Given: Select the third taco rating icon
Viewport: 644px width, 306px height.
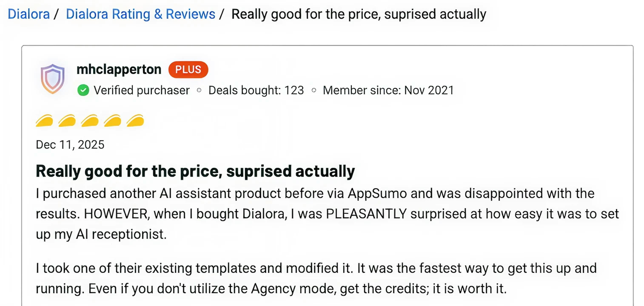Looking at the screenshot, I should click(x=90, y=121).
